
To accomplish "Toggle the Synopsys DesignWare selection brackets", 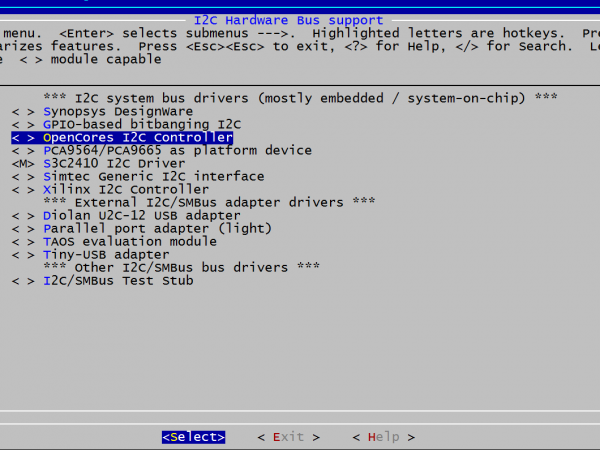I will pyautogui.click(x=23, y=111).
